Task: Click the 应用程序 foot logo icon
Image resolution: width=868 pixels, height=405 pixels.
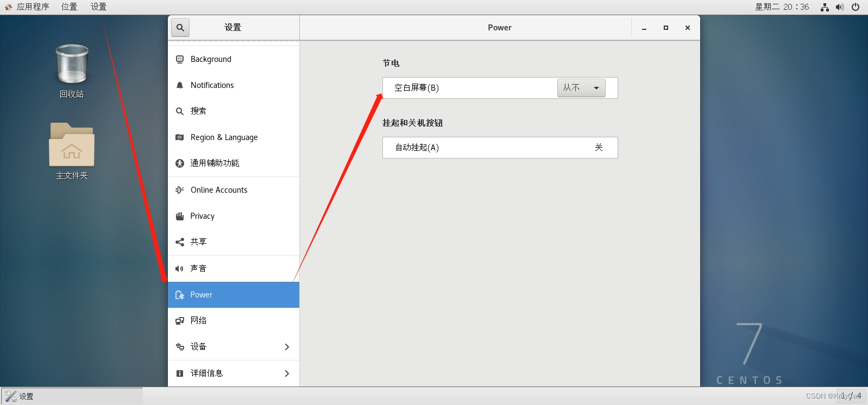Action: tap(8, 7)
